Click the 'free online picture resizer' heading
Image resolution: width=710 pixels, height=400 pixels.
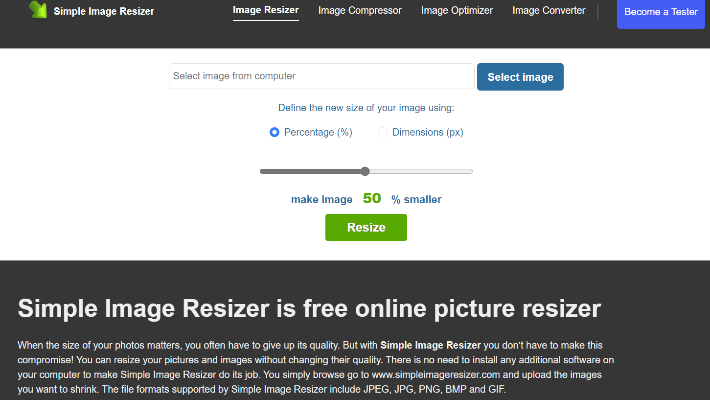click(x=309, y=308)
